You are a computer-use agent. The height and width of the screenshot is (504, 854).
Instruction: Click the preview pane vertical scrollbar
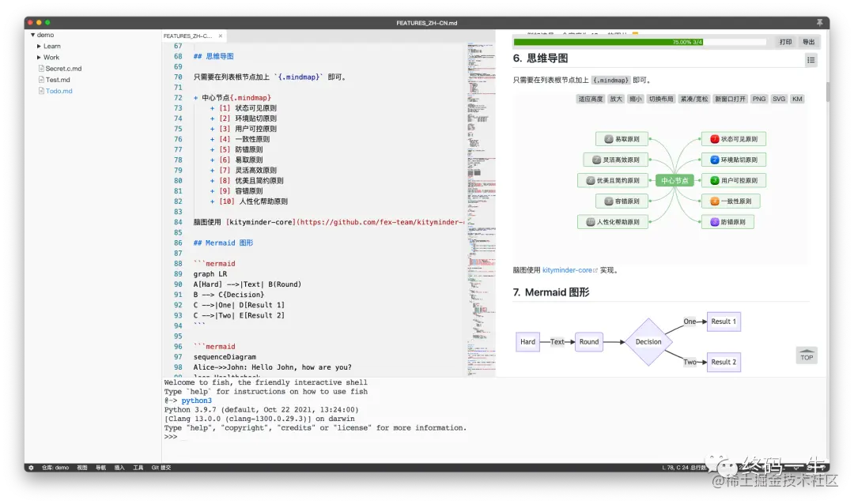827,92
